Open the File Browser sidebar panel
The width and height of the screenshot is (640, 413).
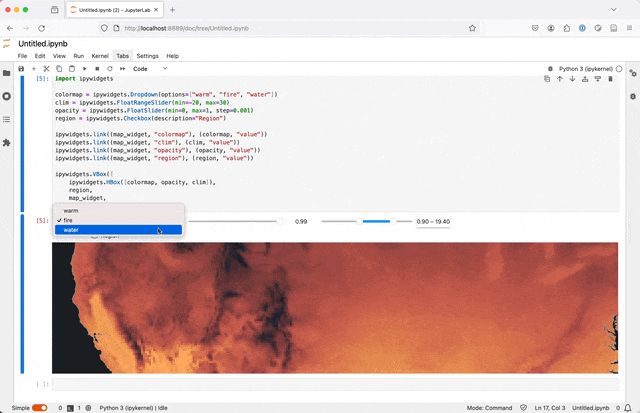click(x=7, y=73)
